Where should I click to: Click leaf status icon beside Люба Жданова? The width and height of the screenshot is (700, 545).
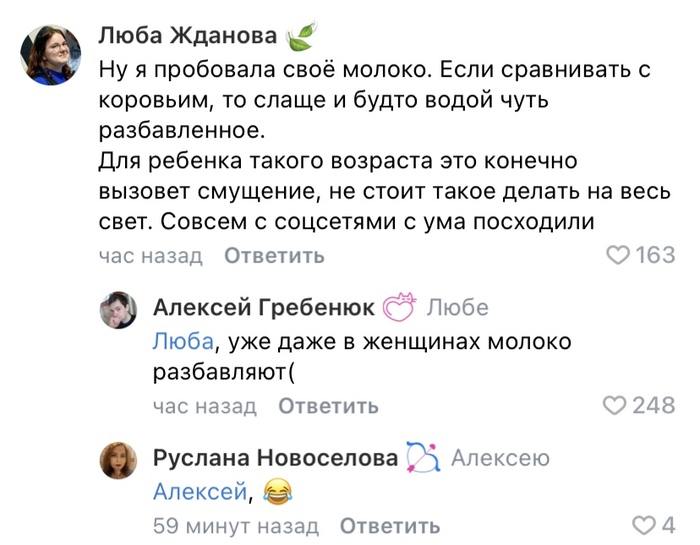(301, 38)
